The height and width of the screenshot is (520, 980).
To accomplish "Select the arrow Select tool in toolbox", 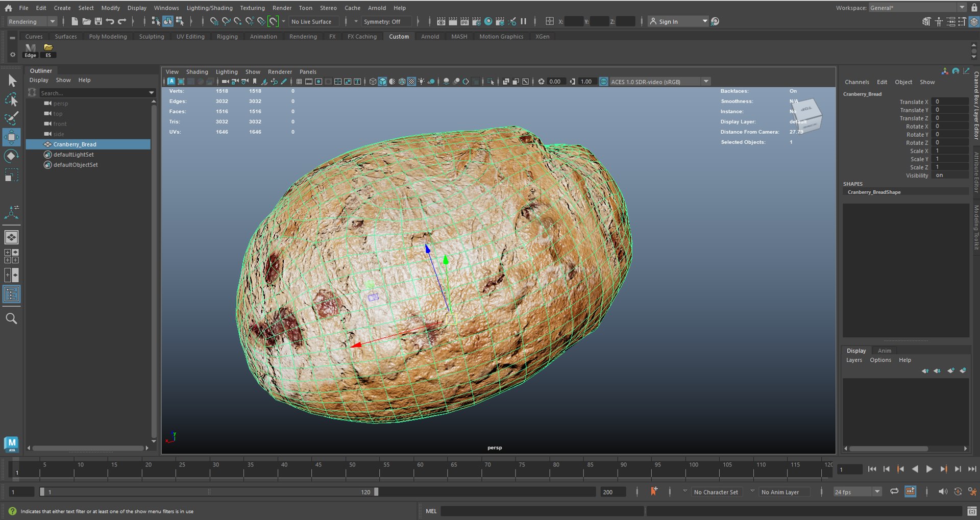I will (12, 81).
